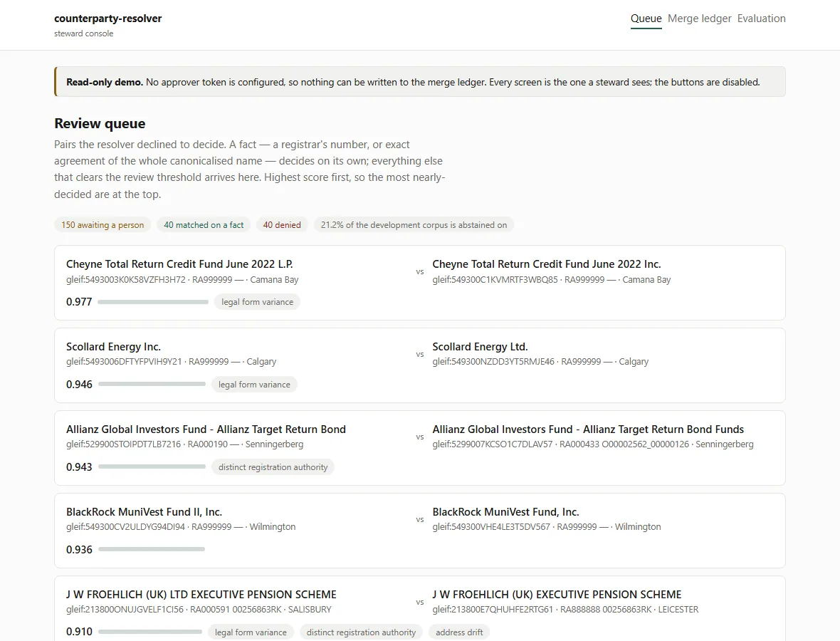Open the Evaluation tab

[761, 19]
